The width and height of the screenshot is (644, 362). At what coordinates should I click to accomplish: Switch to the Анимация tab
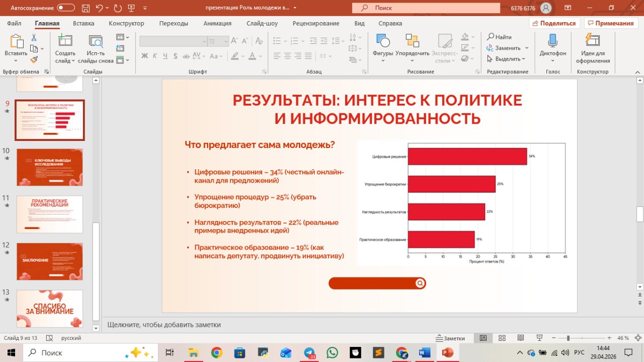click(217, 23)
